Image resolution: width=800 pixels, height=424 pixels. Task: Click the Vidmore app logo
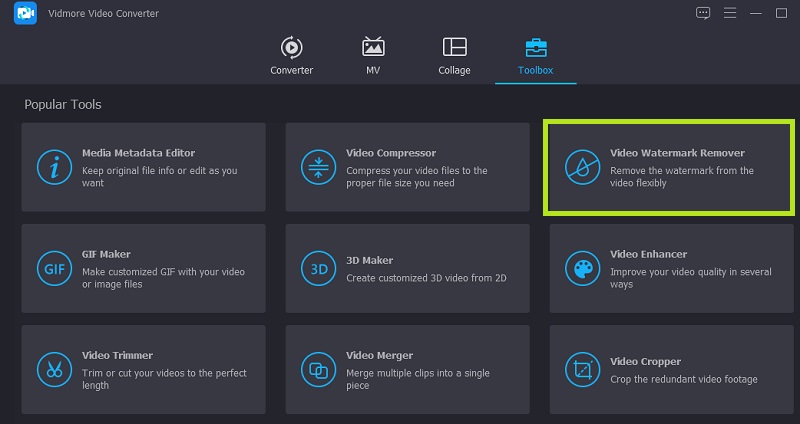(25, 13)
